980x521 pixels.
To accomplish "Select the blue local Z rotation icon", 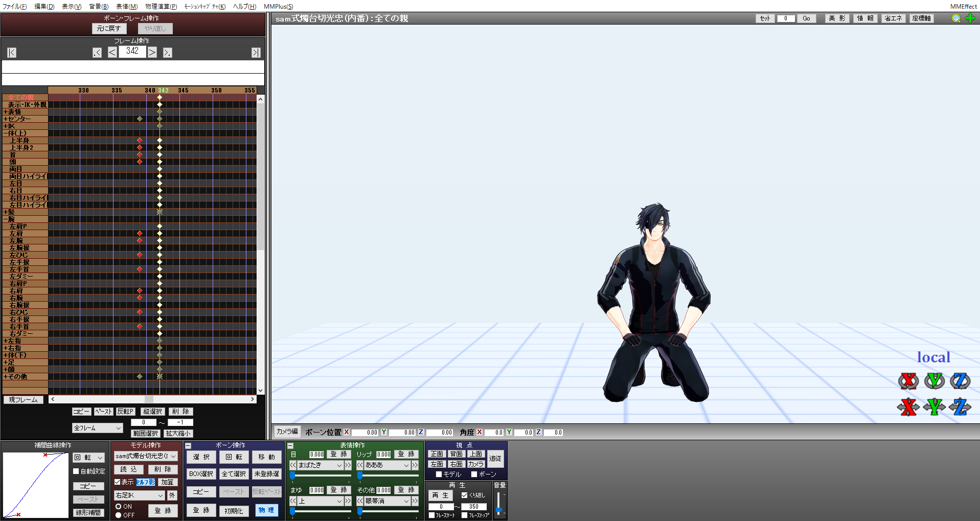I will tap(960, 381).
